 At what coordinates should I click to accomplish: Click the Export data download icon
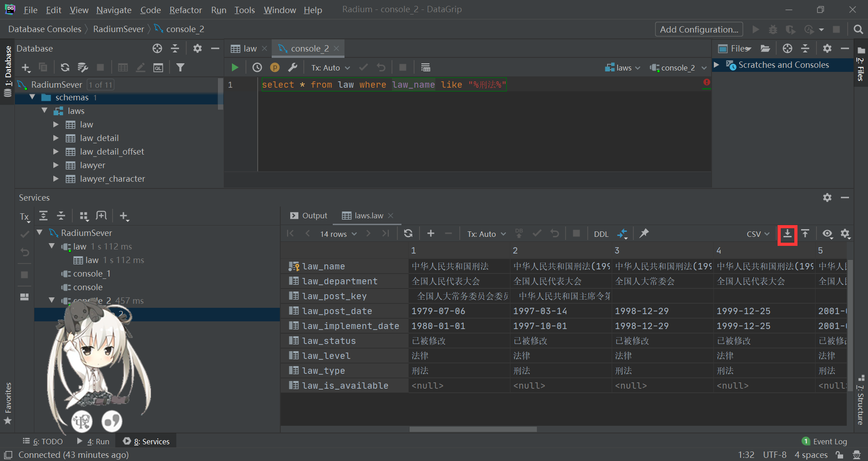pyautogui.click(x=788, y=233)
